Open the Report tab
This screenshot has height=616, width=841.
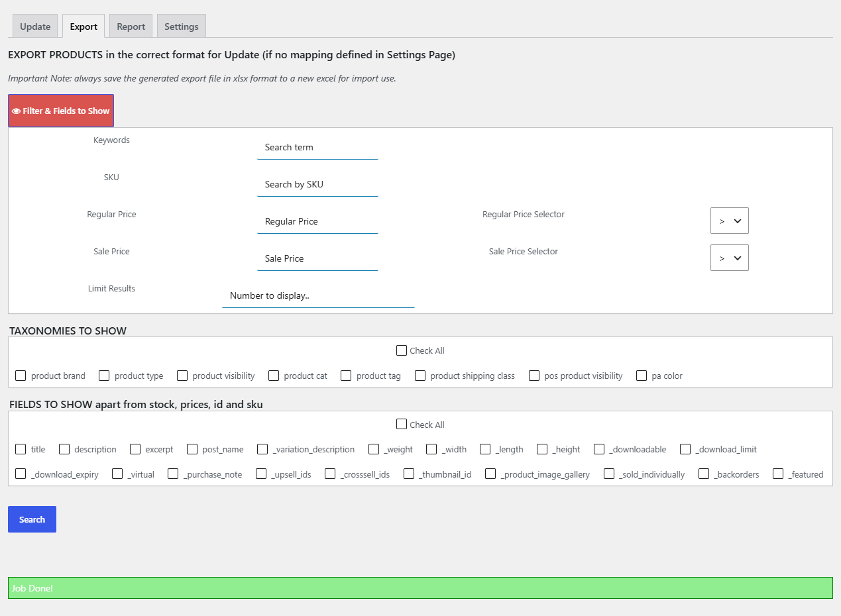click(x=131, y=26)
